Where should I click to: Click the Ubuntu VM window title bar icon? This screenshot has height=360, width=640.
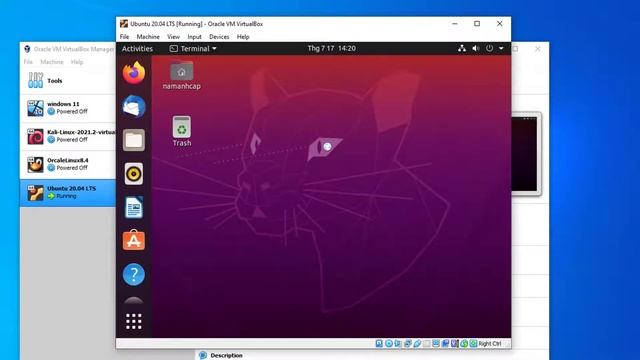coord(124,24)
